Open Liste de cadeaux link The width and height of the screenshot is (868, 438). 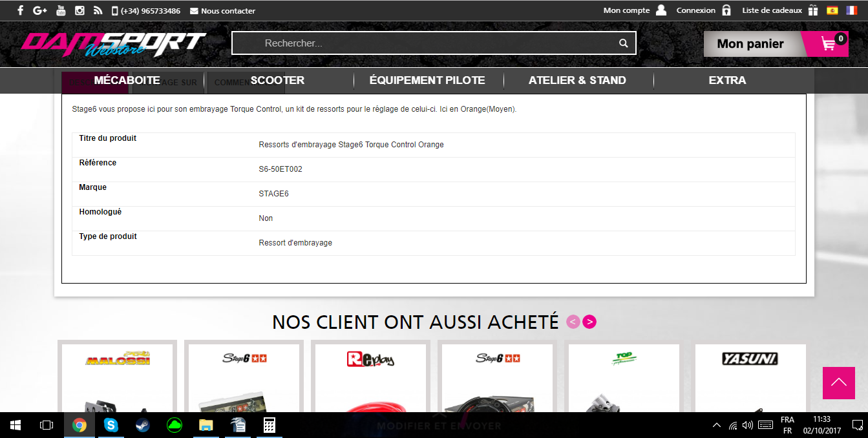pos(772,10)
